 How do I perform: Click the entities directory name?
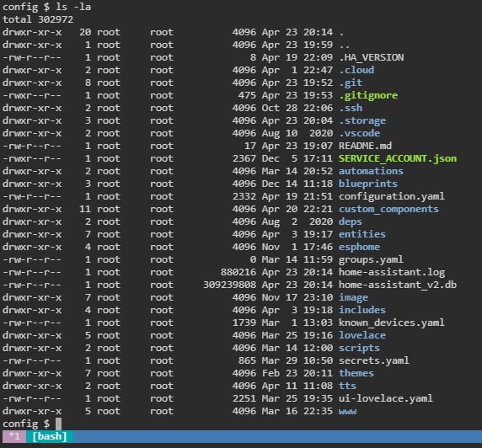(362, 234)
